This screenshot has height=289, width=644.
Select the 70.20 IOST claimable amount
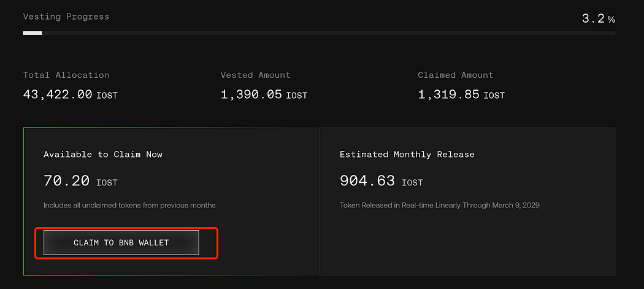[x=80, y=180]
